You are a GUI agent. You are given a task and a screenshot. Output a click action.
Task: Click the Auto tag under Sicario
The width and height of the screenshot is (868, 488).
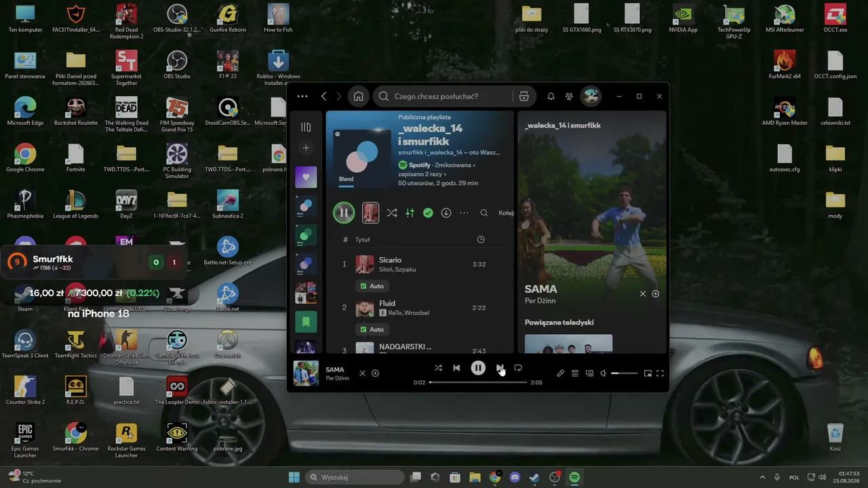tap(372, 286)
